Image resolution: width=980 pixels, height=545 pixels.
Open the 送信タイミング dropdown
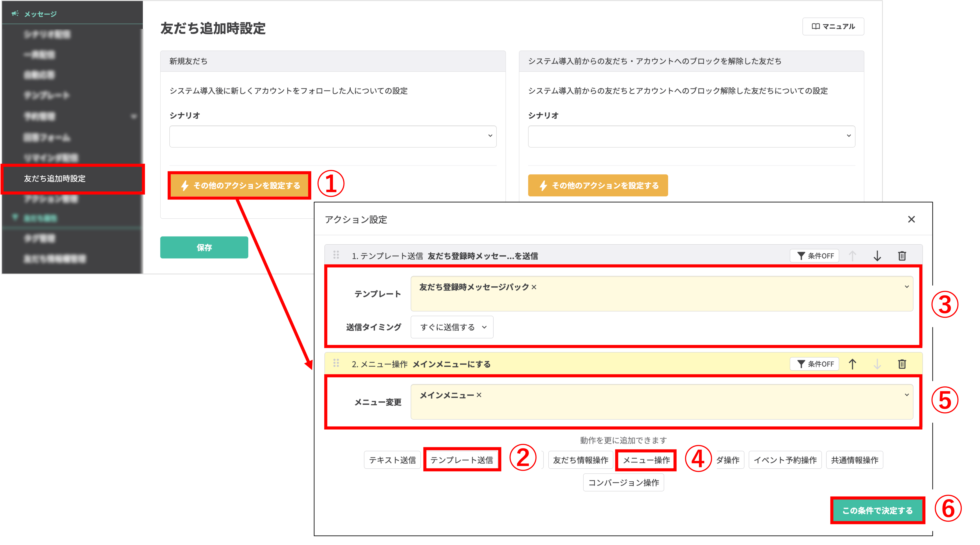pyautogui.click(x=451, y=327)
